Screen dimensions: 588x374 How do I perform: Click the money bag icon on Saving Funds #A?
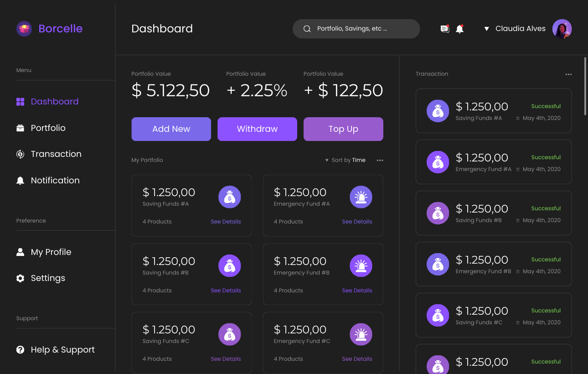tap(229, 197)
